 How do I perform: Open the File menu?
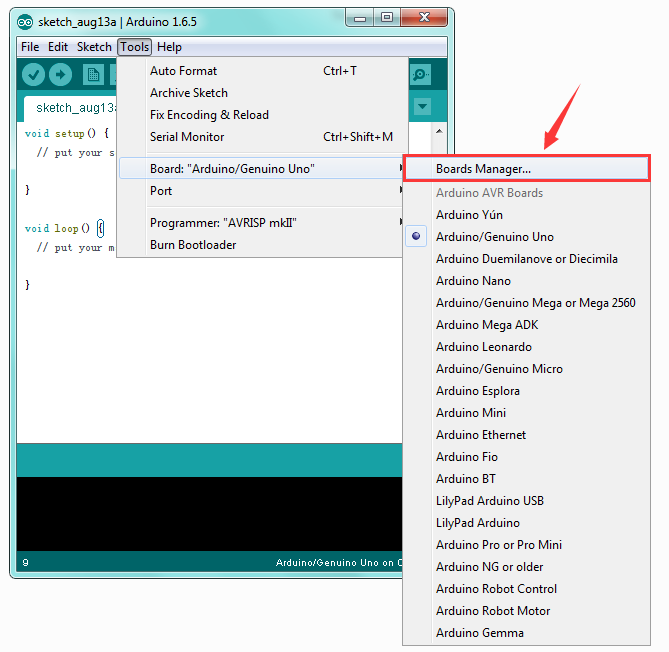30,47
